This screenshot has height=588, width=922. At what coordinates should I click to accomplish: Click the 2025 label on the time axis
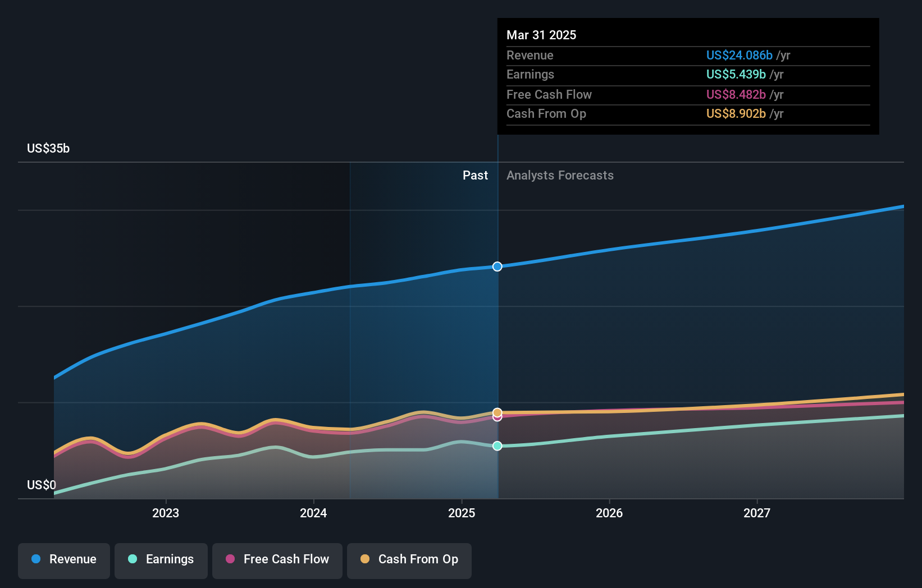click(462, 513)
